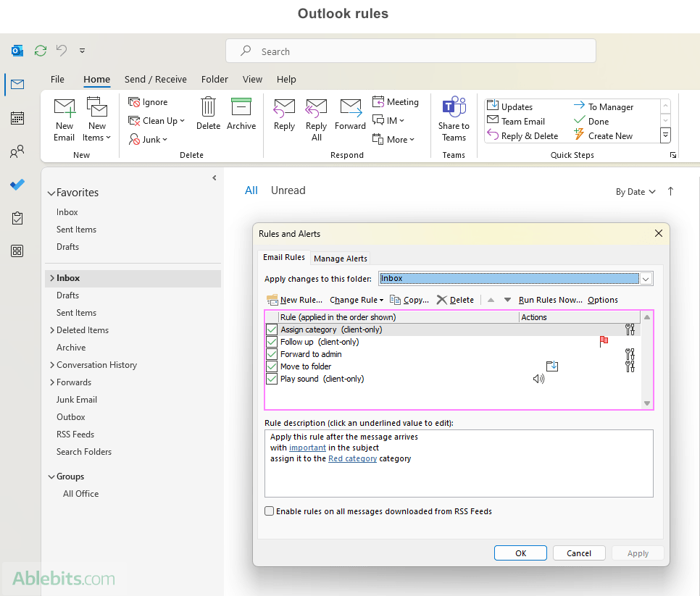
Task: Edit the 'Red category' underlined value
Action: coord(352,458)
